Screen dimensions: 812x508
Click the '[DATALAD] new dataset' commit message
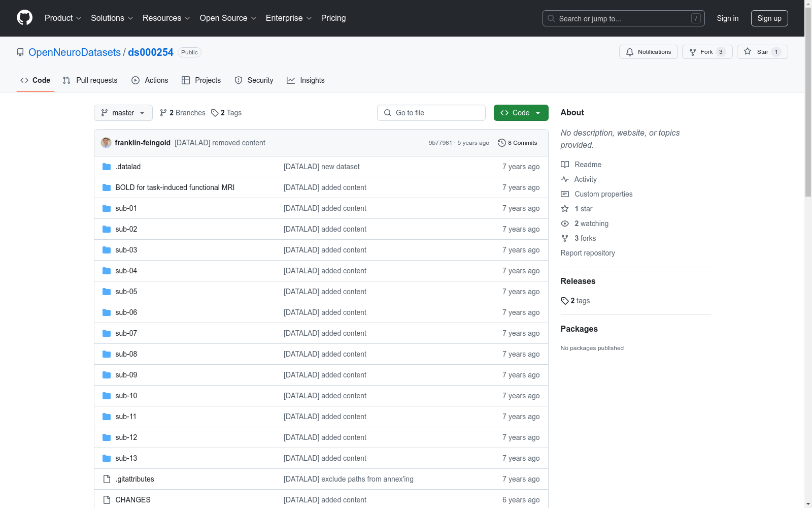point(322,167)
